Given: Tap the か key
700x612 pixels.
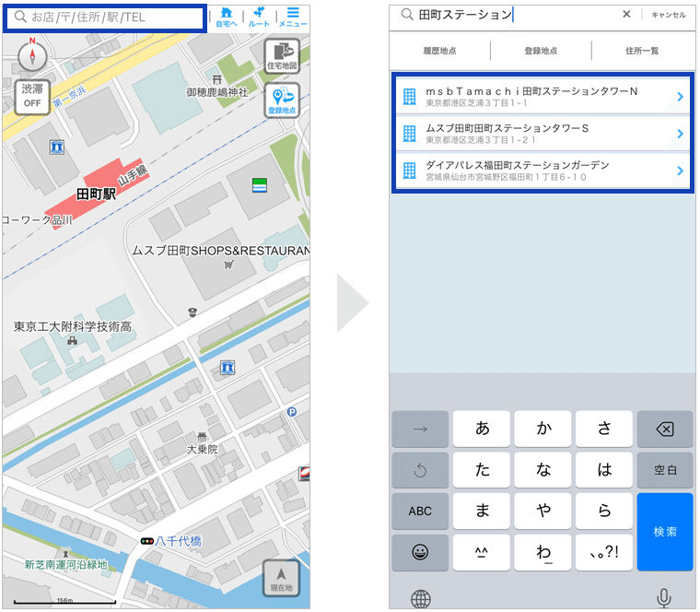Looking at the screenshot, I should [x=542, y=429].
